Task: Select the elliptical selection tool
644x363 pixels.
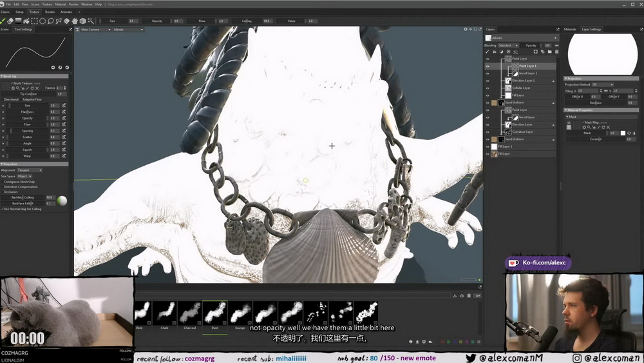Action: coord(43,21)
